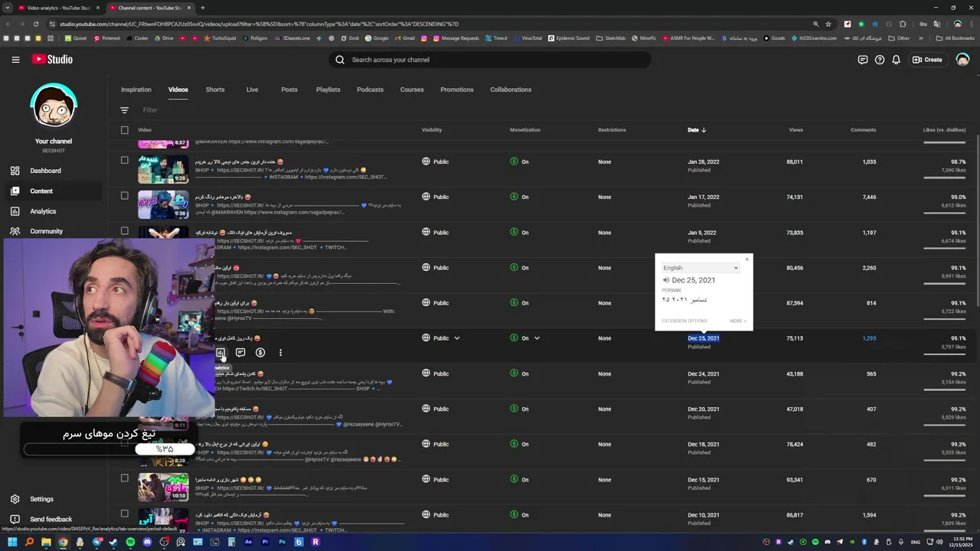
Task: Open the English language dropdown in the popup
Action: click(x=701, y=268)
